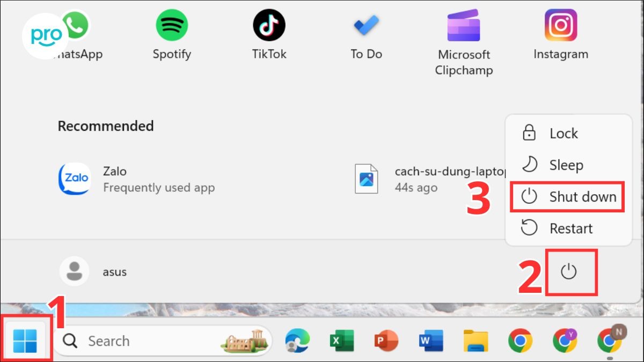Open File Explorer from the taskbar
Viewport: 644px width, 362px height.
tap(475, 341)
